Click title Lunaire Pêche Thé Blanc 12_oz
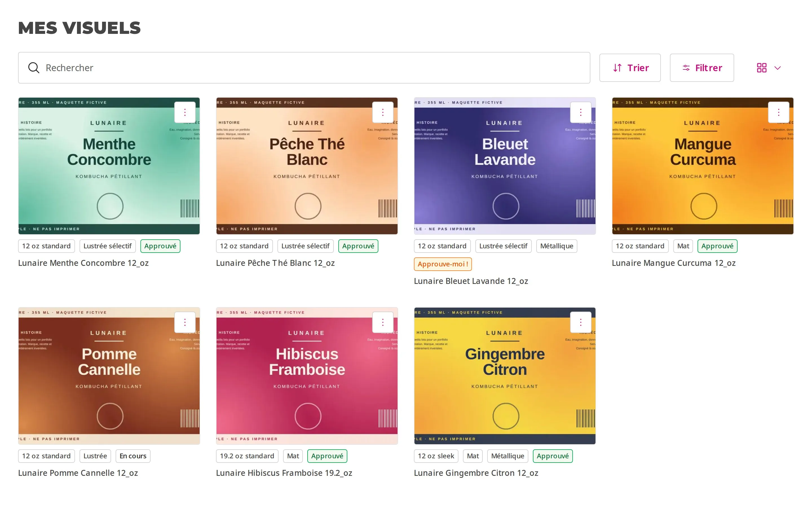The width and height of the screenshot is (812, 508). pos(275,263)
